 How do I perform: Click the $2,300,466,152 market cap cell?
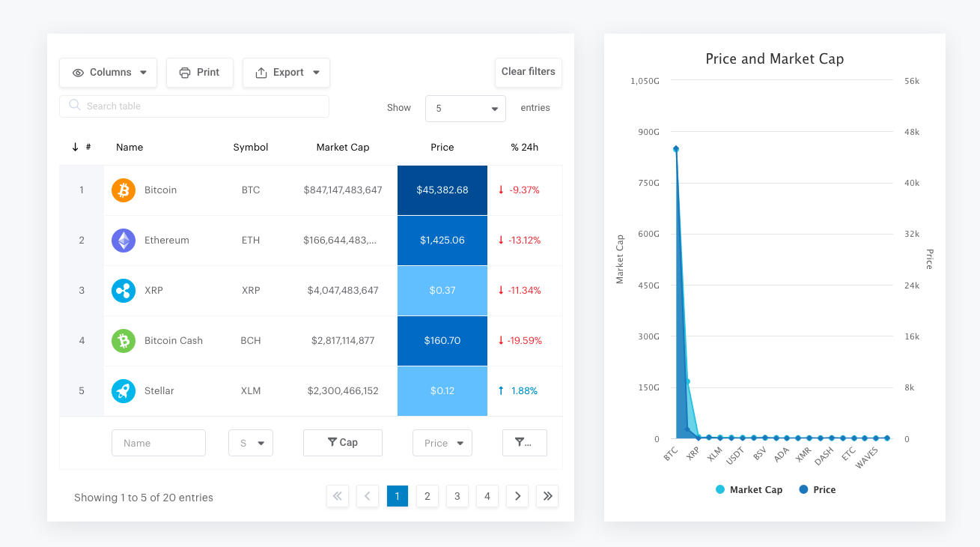(x=343, y=391)
